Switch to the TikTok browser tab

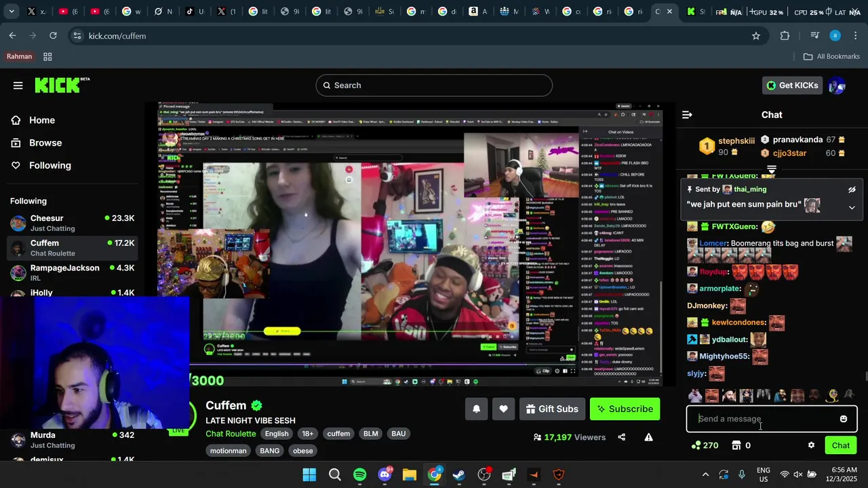(193, 12)
